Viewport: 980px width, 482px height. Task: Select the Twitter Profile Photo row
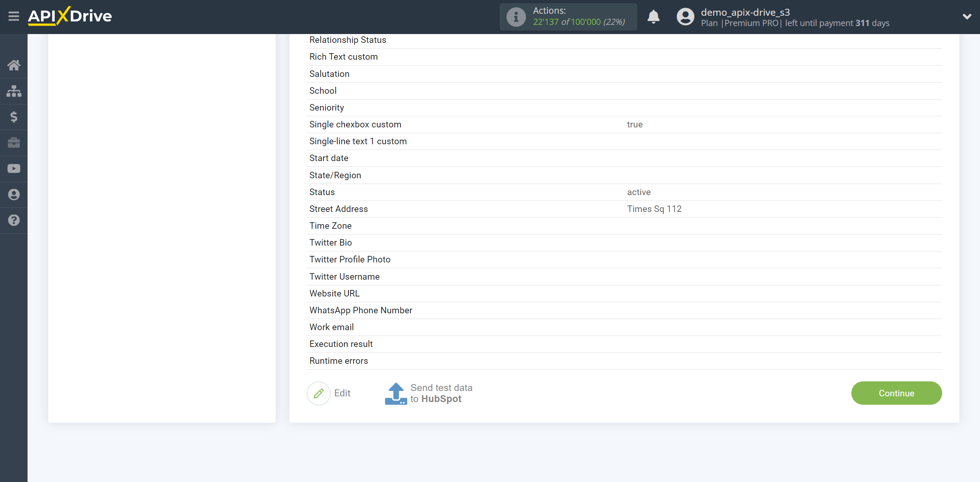point(624,260)
